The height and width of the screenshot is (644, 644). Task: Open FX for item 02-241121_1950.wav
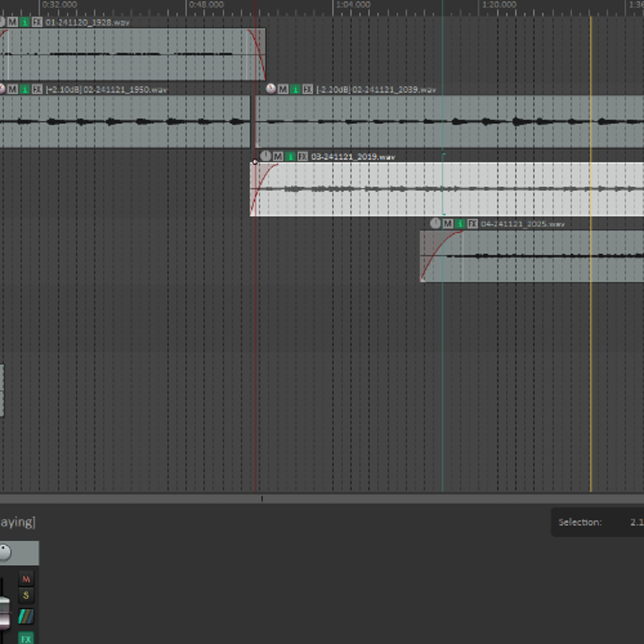click(37, 89)
